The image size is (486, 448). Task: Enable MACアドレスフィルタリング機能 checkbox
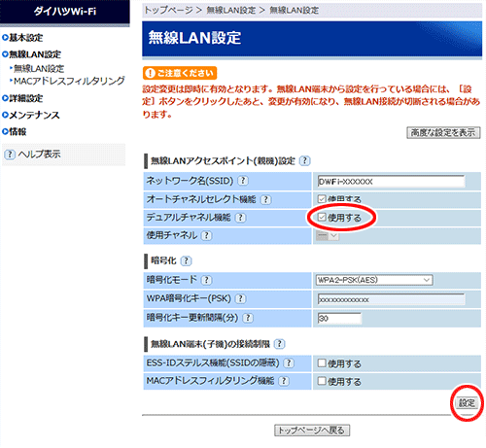(322, 381)
